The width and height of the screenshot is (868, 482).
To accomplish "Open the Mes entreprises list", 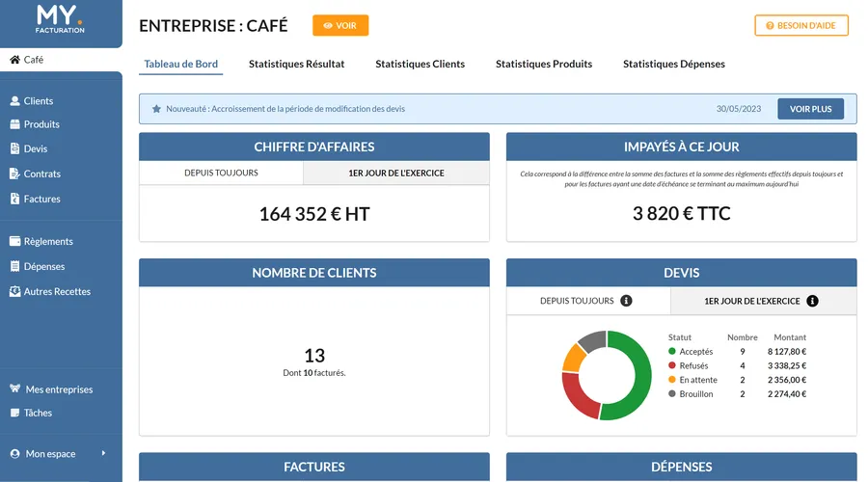I will click(59, 389).
